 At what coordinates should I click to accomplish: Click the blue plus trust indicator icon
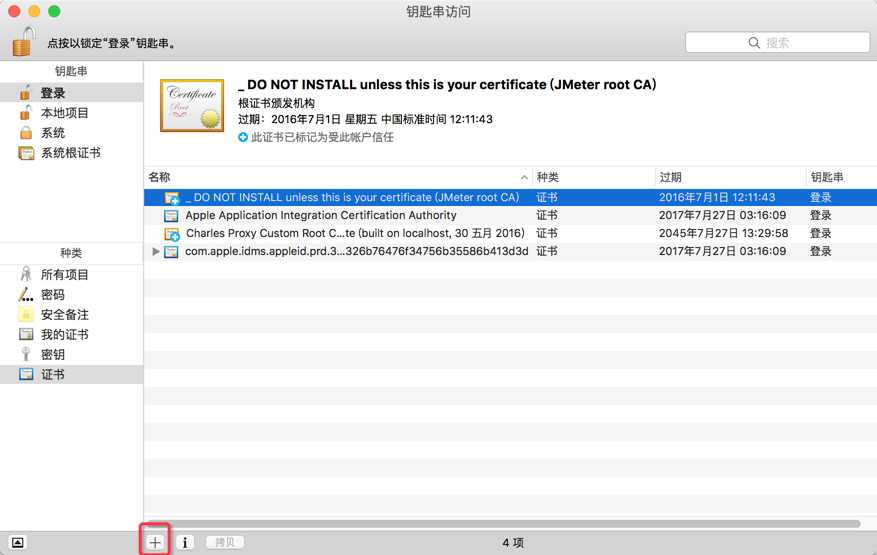point(243,137)
